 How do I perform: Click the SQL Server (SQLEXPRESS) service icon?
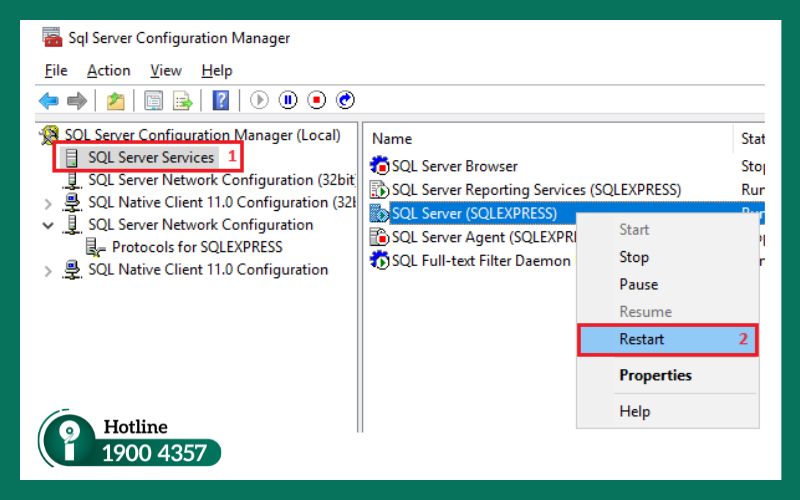click(x=379, y=213)
